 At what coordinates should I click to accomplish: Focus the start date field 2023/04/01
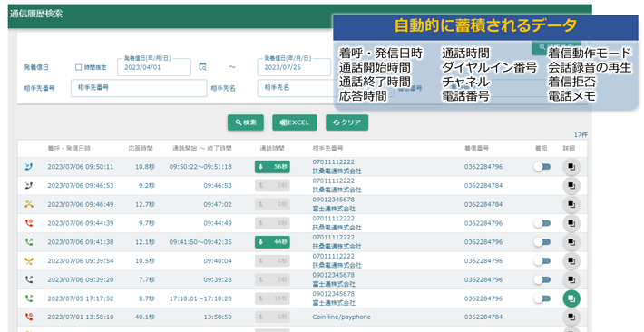154,67
